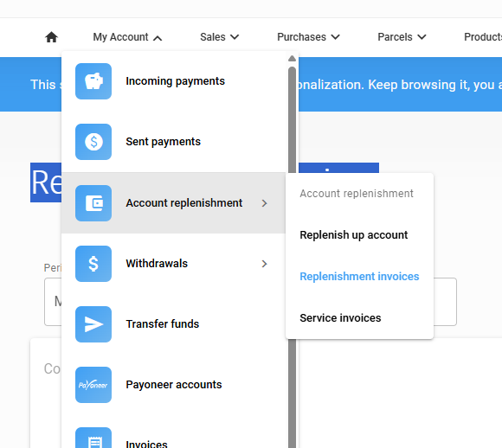This screenshot has width=502, height=448.
Task: Select Service invoices in the submenu
Action: [340, 318]
